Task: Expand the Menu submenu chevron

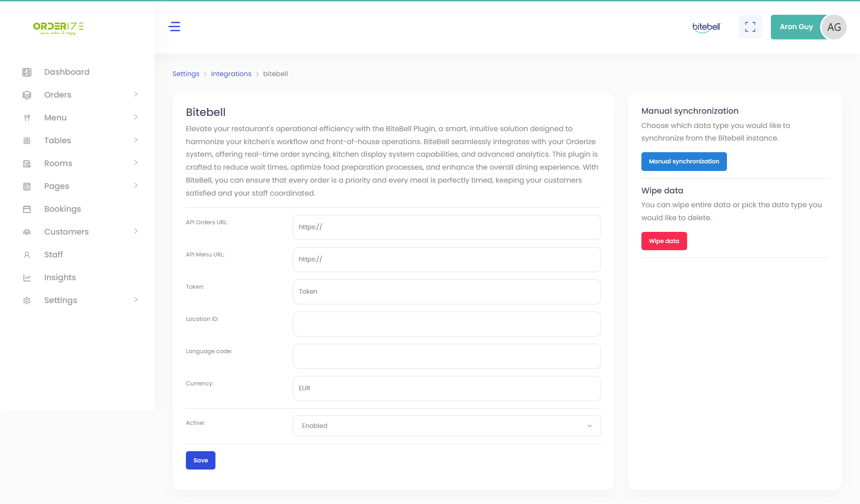Action: (136, 117)
